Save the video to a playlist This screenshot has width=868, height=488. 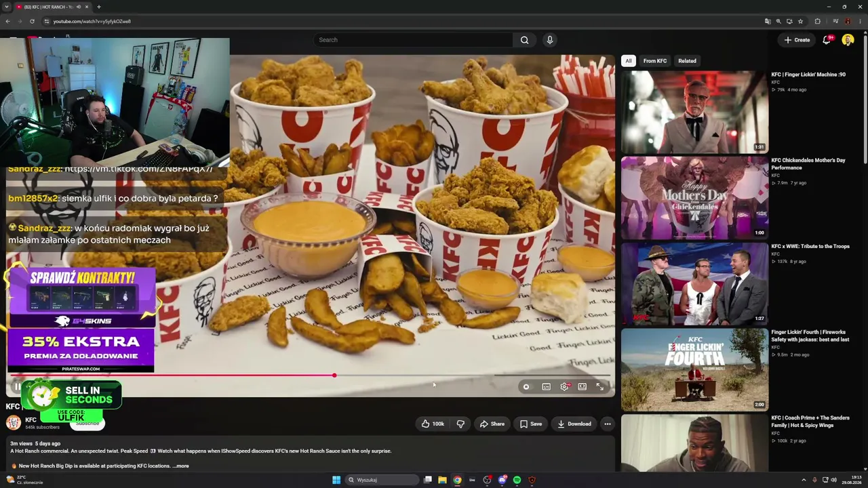tap(531, 424)
